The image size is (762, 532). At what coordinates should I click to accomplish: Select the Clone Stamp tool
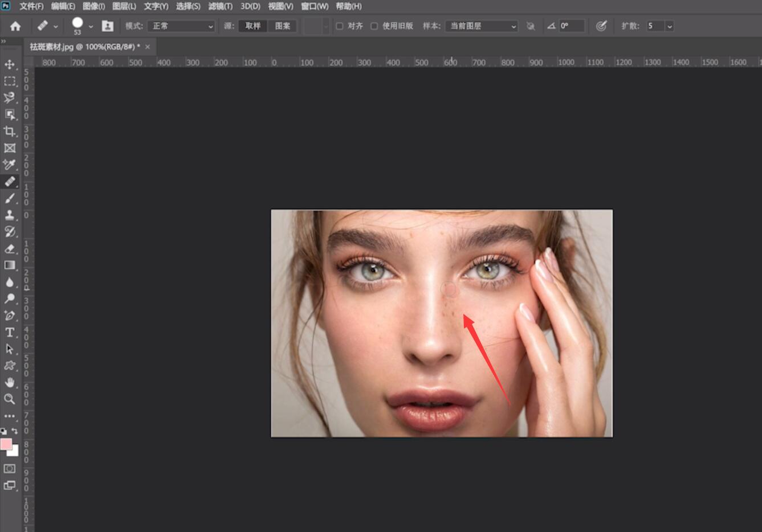pos(10,215)
